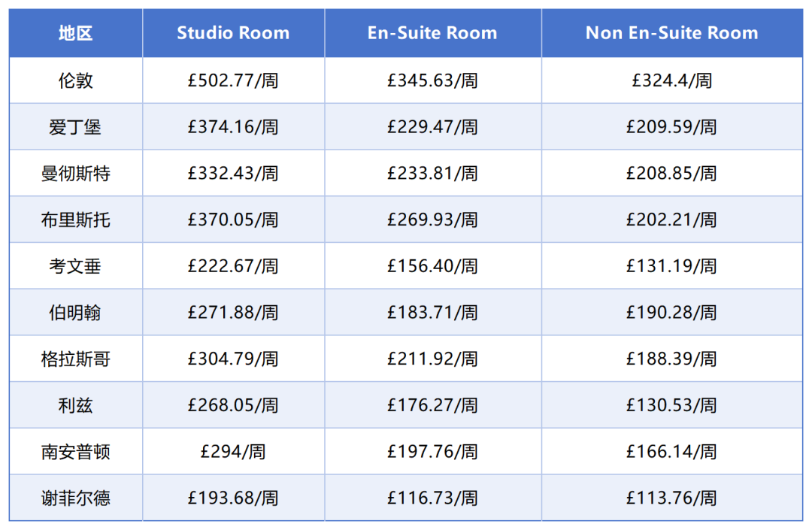Screen dimensions: 812x530
Task: Click the 谢菲尔德 region cell
Action: point(76,498)
